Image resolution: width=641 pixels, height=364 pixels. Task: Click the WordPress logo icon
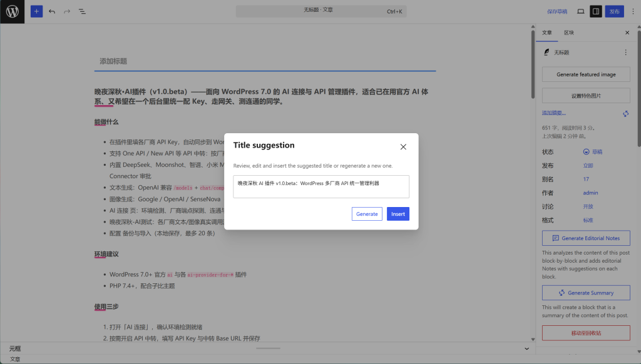pos(13,11)
